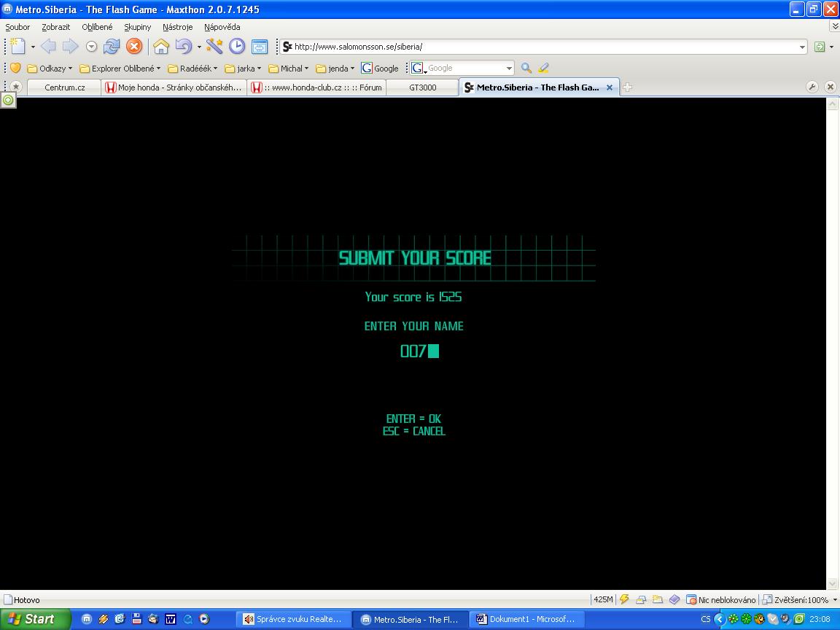Switch to the GT3000 tab
Screen dimensions: 840x630
(x=422, y=87)
